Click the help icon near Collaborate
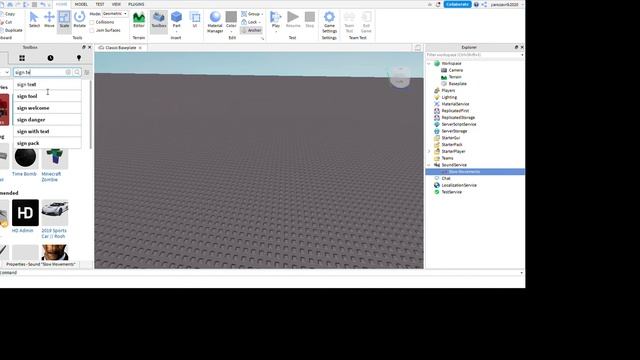Image resolution: width=640 pixels, height=360 pixels. (x=476, y=4)
